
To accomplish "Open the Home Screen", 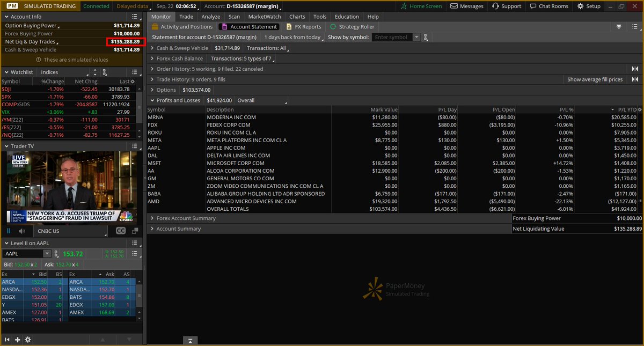I will (422, 6).
